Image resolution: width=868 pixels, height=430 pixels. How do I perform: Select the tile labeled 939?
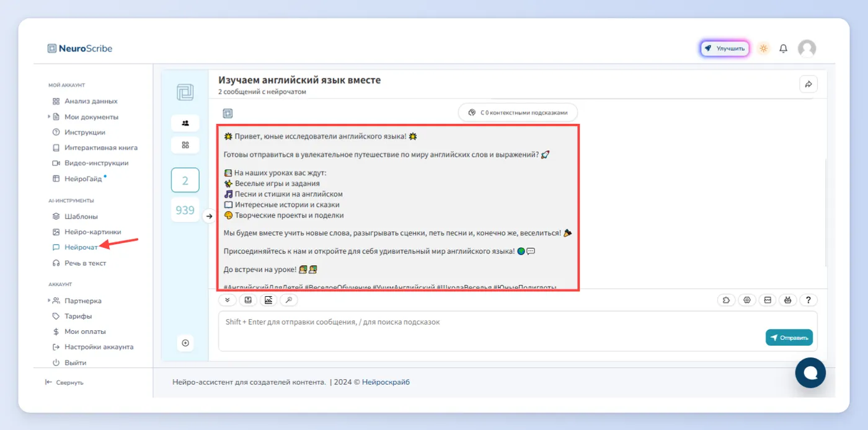tap(185, 210)
